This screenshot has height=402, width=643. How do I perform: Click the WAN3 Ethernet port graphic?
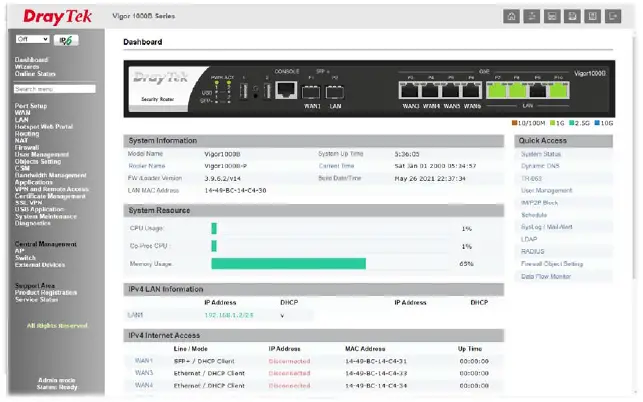click(x=410, y=90)
